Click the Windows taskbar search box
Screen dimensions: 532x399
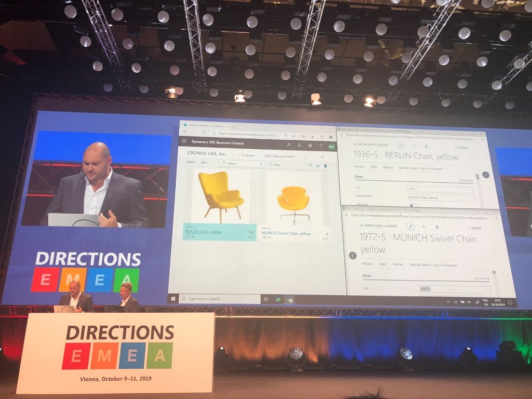(x=220, y=299)
